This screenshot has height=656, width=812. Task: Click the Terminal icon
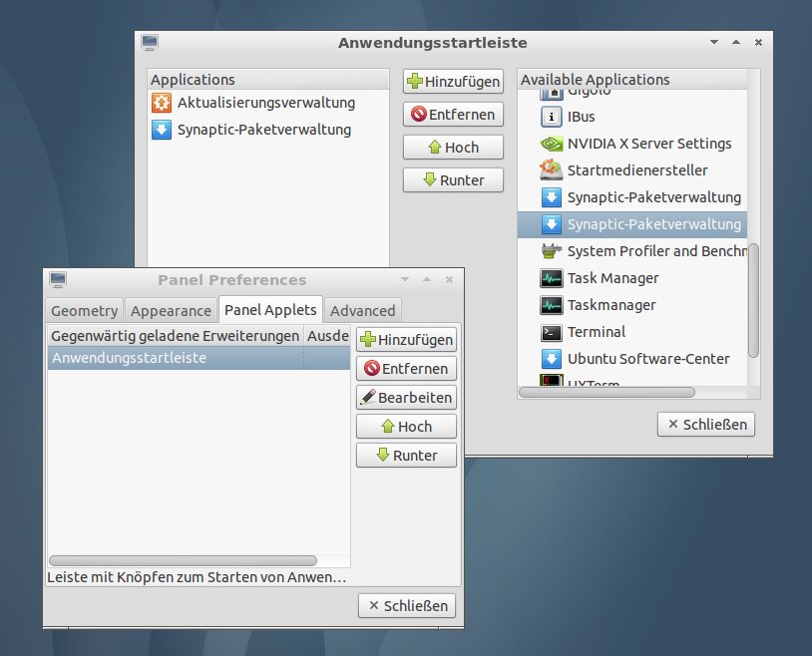click(x=551, y=332)
